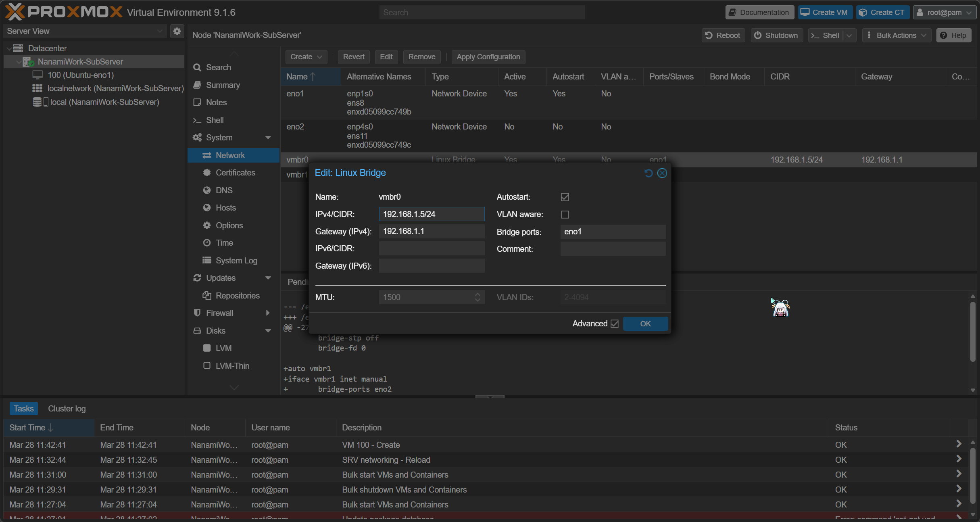This screenshot has width=980, height=522.
Task: Expand the Firewall section arrow
Action: coord(268,313)
